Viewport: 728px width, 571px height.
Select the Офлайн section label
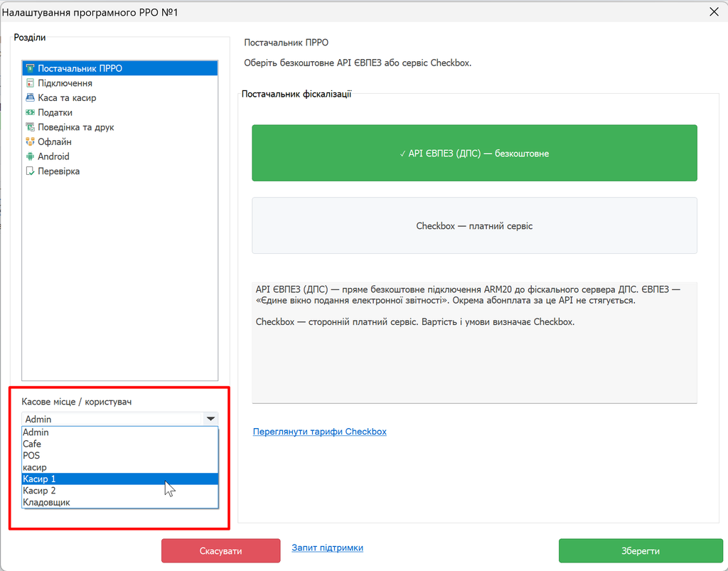point(54,142)
